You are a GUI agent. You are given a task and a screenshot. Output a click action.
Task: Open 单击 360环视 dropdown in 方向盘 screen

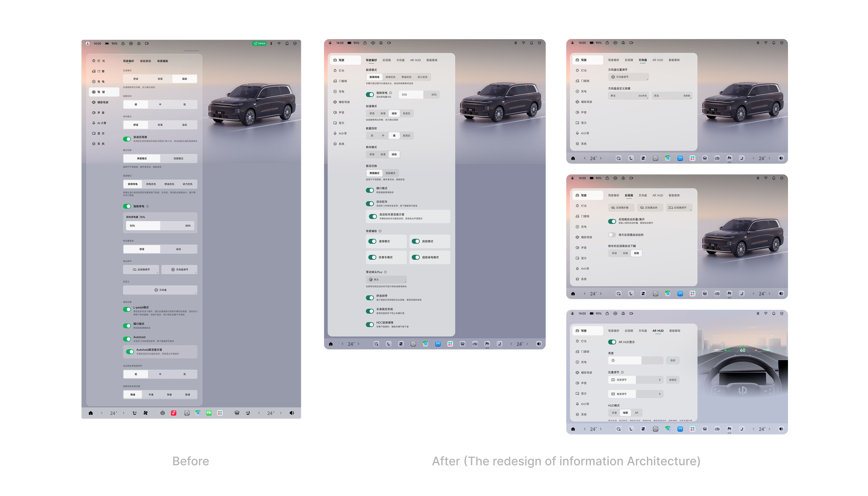(x=629, y=96)
